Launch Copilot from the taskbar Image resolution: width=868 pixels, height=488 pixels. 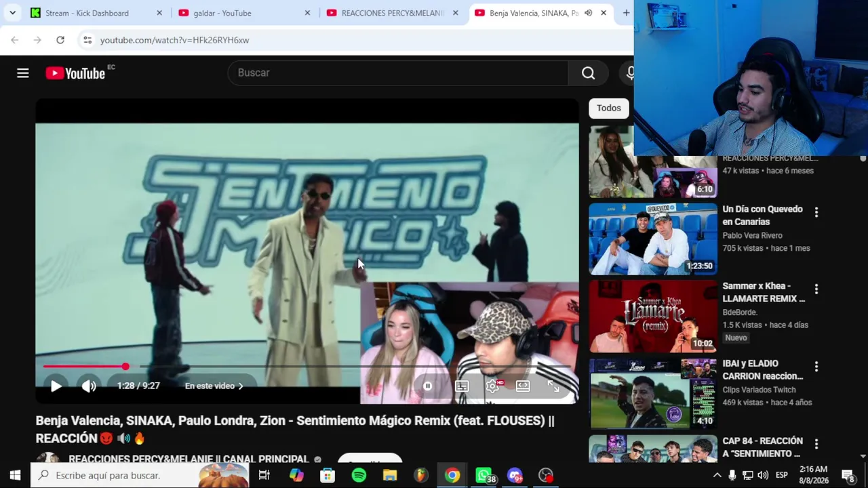point(296,475)
